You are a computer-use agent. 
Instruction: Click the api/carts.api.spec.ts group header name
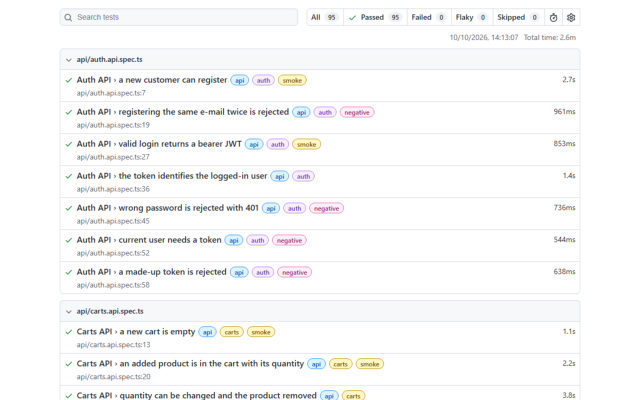(110, 311)
